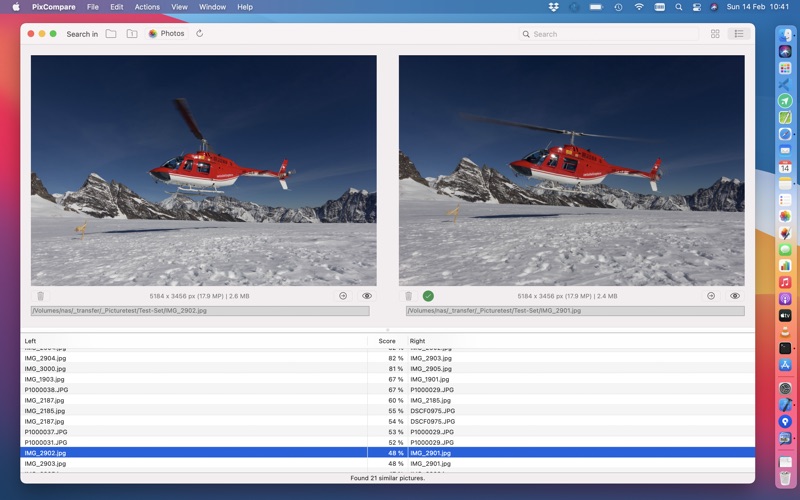Select row IMG_2903.jpg with 48 % score
The width and height of the screenshot is (800, 500).
pyautogui.click(x=388, y=464)
